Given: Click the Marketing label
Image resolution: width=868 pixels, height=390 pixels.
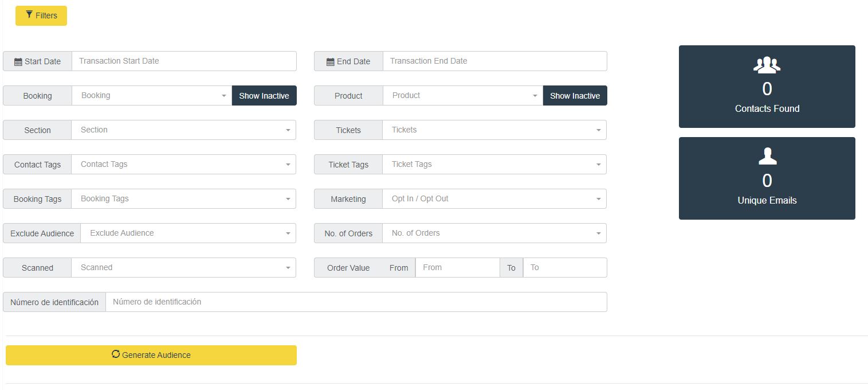Looking at the screenshot, I should click(x=348, y=199).
